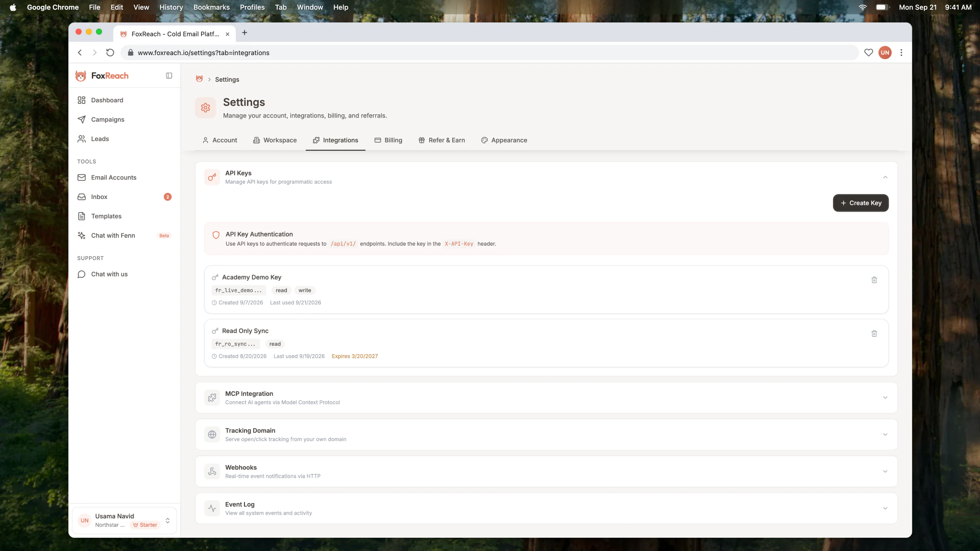Open Email Accounts in sidebar
Screen dimensions: 980x551
(125, 177)
